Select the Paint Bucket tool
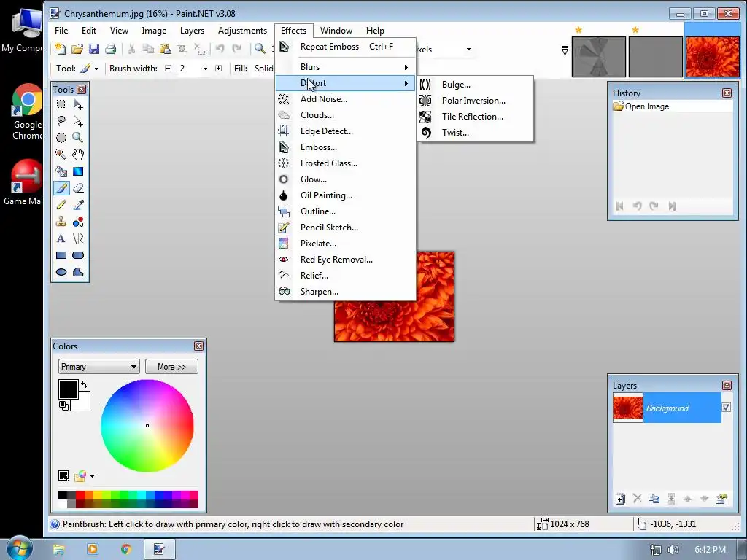 [x=61, y=171]
